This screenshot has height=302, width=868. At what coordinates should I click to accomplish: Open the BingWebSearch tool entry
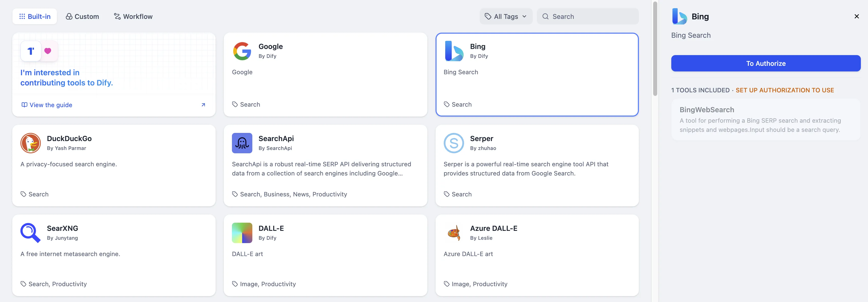tap(766, 119)
